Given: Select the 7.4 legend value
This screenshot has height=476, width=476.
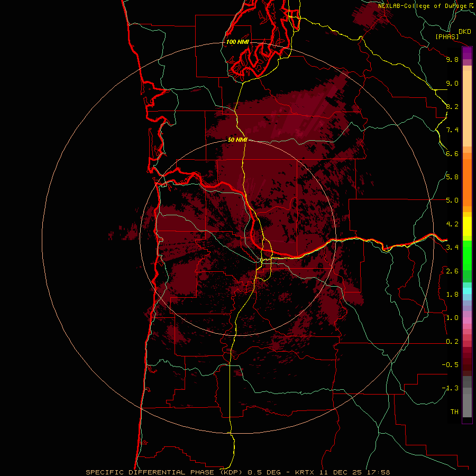Looking at the screenshot, I should click(x=452, y=130).
